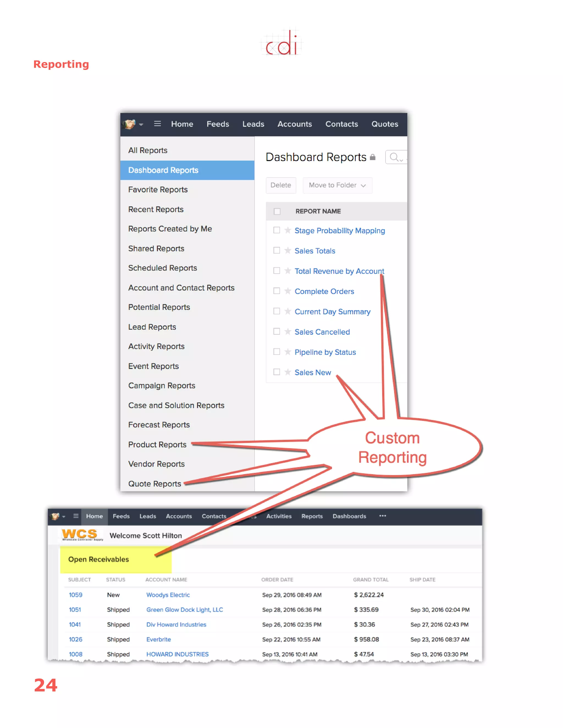Check the select-all box beside REPORT NAME

click(x=277, y=211)
